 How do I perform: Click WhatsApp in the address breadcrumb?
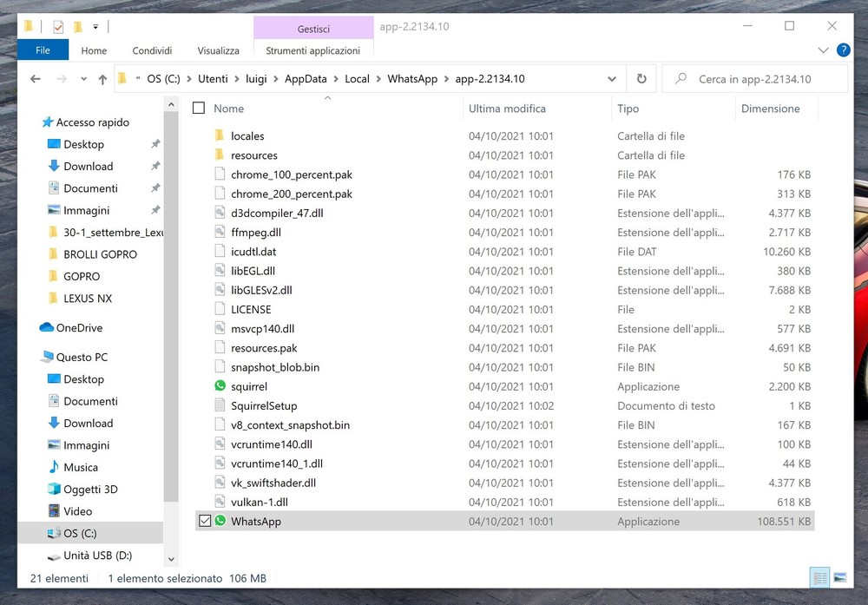coord(412,79)
